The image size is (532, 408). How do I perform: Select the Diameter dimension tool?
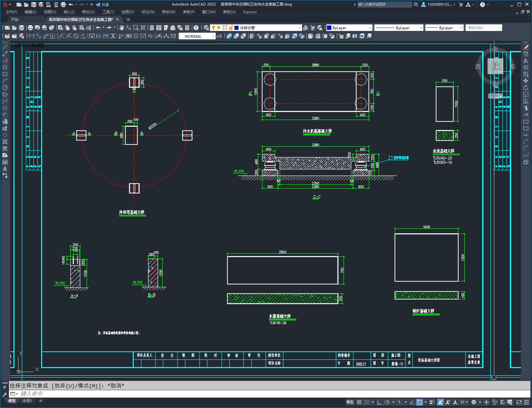(x=76, y=36)
